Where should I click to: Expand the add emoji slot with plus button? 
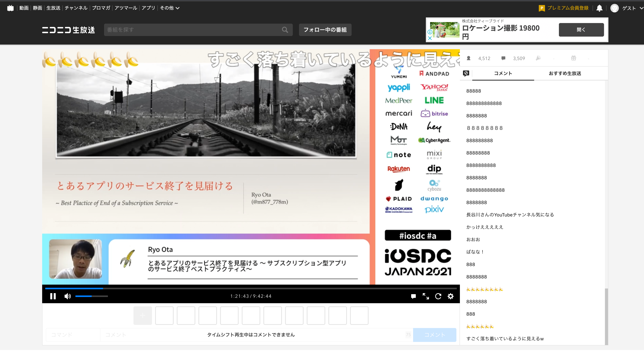click(143, 315)
